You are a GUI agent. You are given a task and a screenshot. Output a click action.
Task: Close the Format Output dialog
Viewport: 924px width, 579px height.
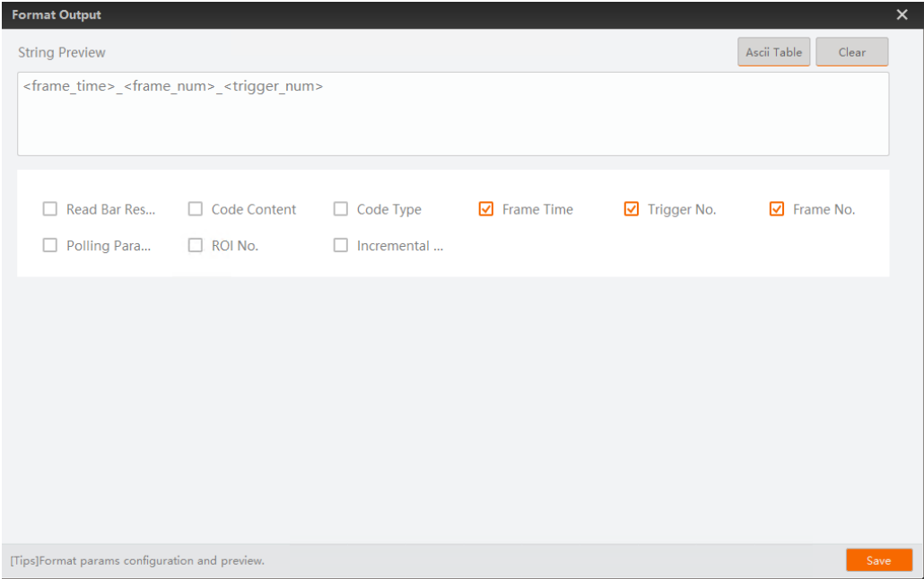pos(902,14)
